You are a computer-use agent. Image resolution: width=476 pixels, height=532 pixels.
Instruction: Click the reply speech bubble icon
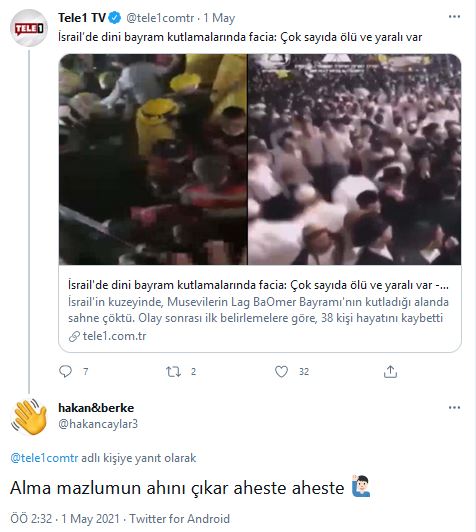65,371
